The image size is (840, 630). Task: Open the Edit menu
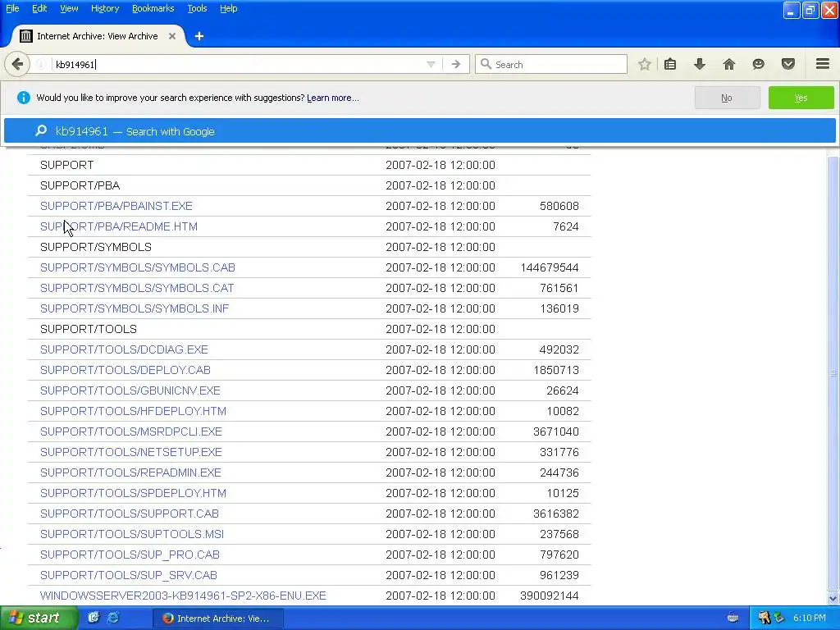tap(39, 8)
